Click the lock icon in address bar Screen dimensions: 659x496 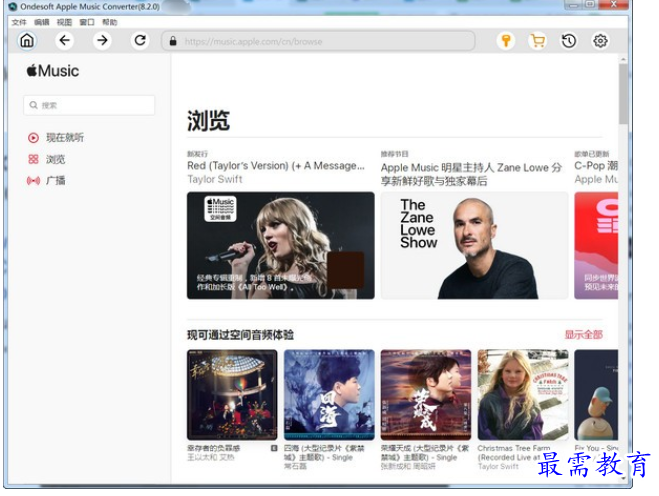pos(173,41)
